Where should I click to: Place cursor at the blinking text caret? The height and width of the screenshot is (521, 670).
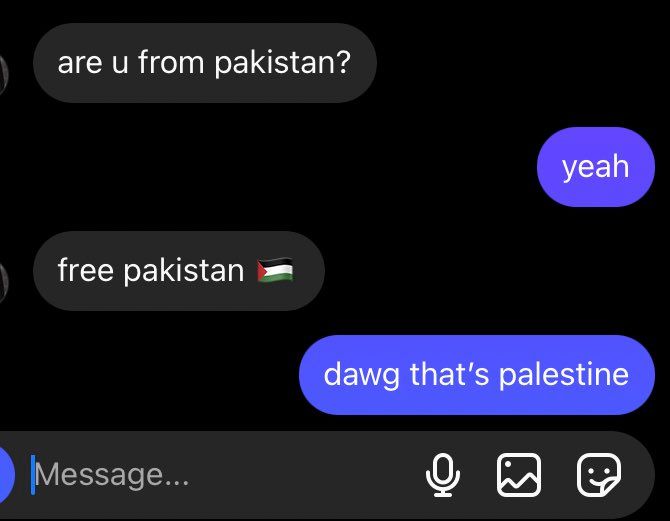click(33, 475)
